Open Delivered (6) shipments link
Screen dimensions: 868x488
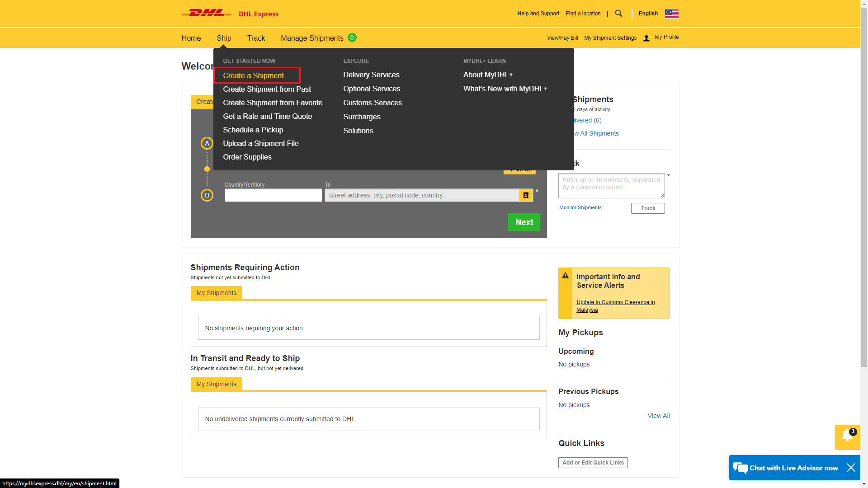click(x=588, y=120)
